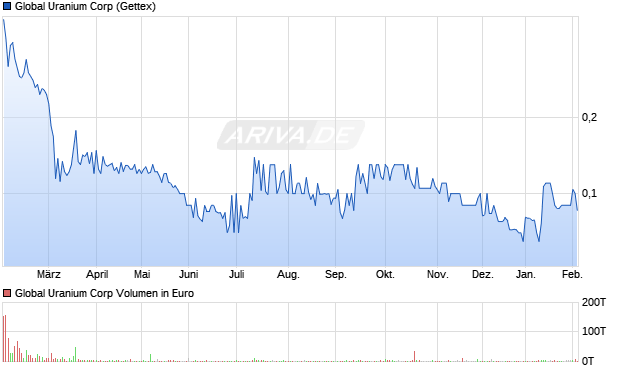Select the 'Dez.' month label

click(483, 274)
